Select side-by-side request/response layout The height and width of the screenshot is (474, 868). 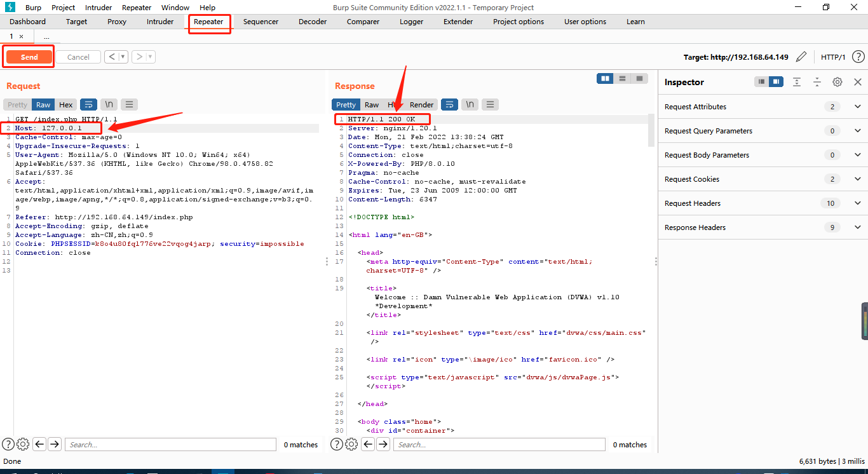[x=606, y=78]
